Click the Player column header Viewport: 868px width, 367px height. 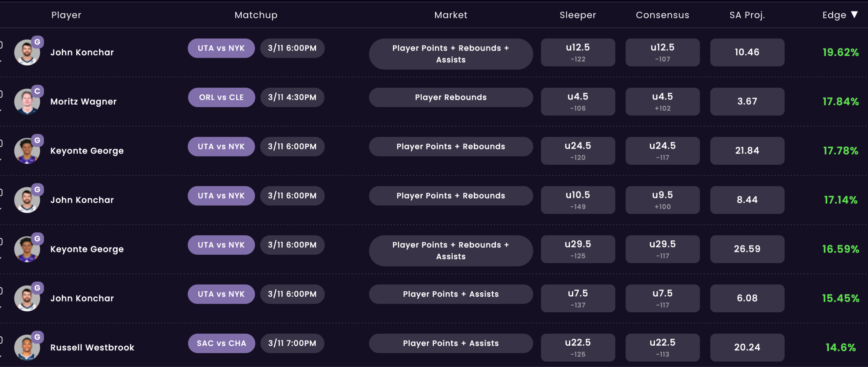66,15
